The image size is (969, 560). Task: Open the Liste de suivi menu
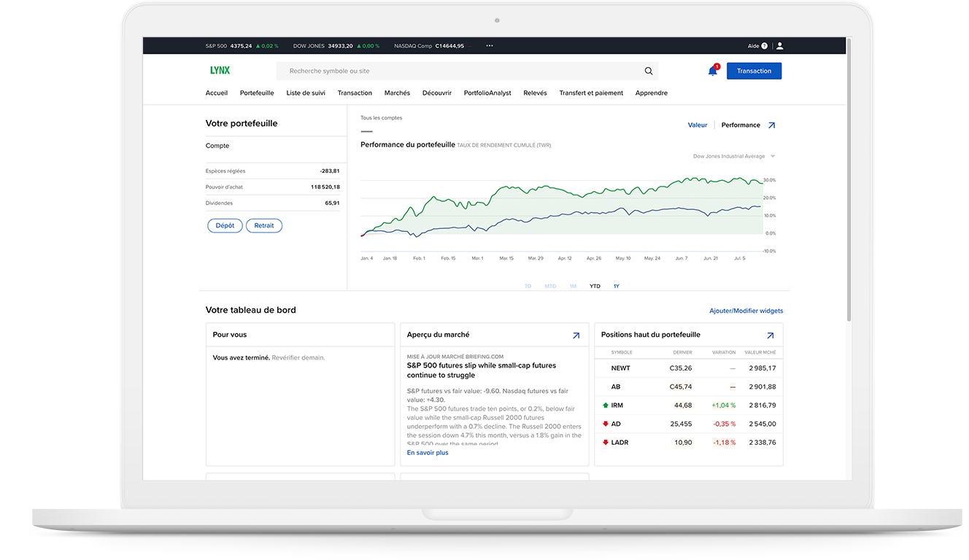[x=306, y=93]
